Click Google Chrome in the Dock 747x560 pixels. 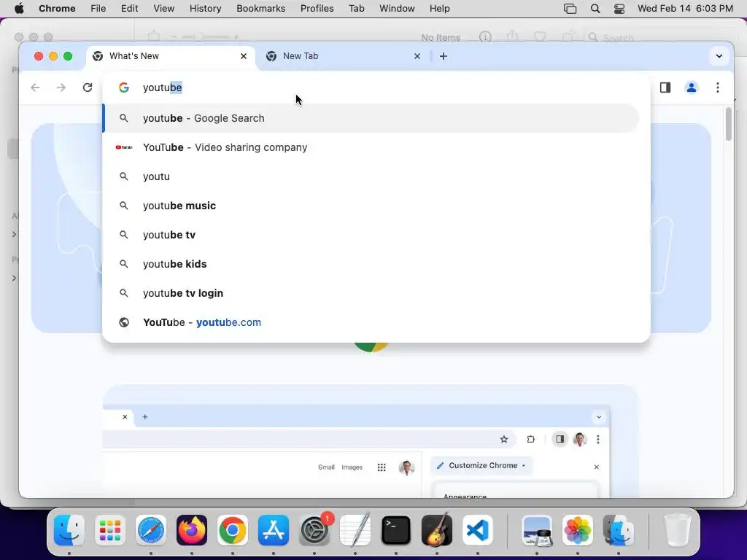pos(233,530)
